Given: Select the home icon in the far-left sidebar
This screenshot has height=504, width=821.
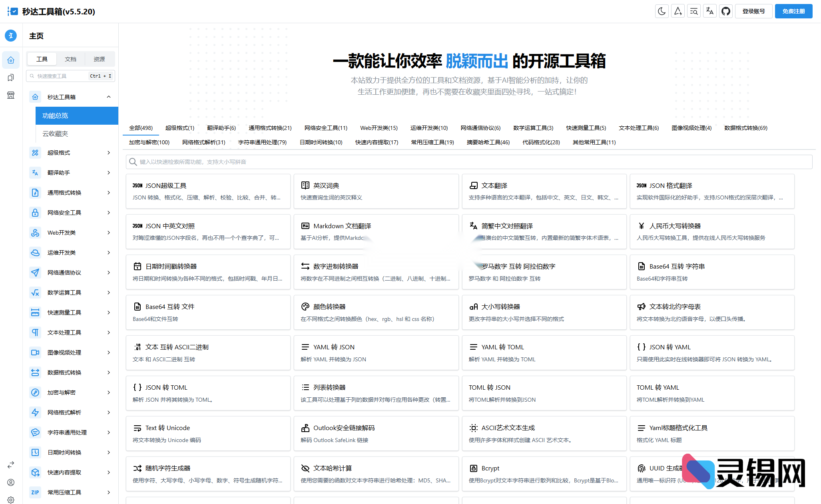Looking at the screenshot, I should 11,60.
